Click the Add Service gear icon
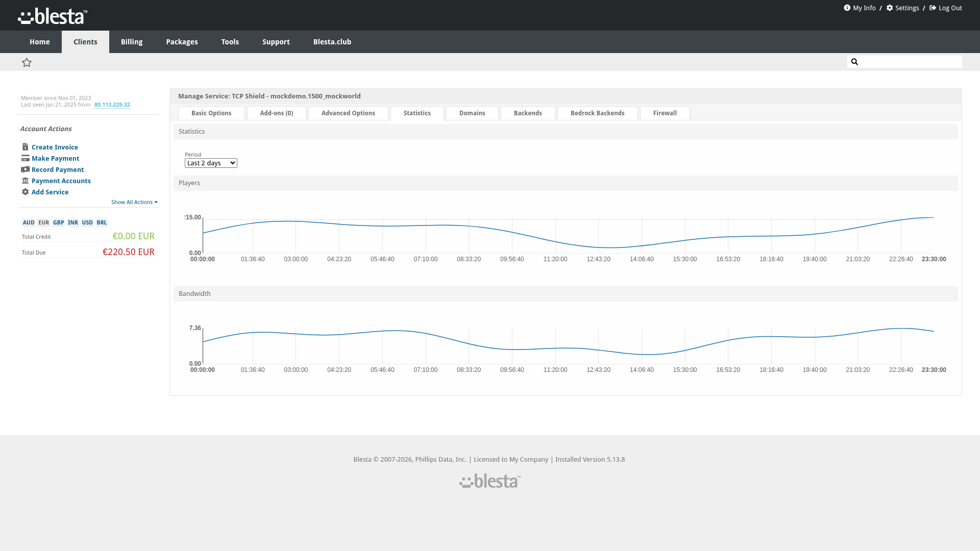The image size is (980, 551). coord(25,192)
